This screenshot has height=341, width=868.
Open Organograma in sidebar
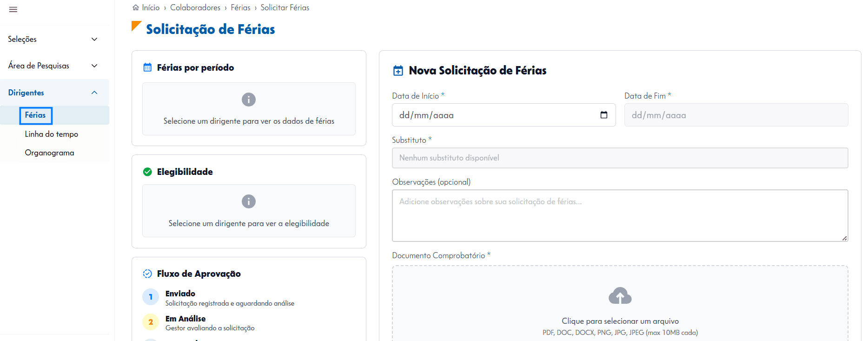(50, 153)
